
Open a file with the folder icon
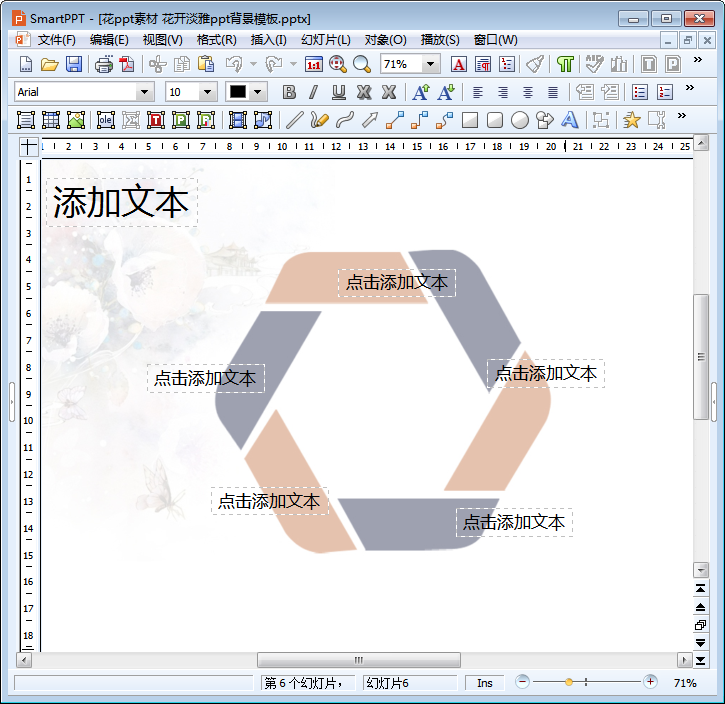49,64
